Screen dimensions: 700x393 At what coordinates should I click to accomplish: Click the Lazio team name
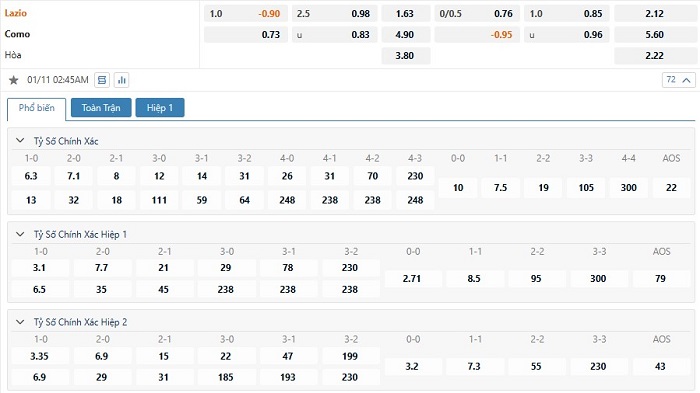(x=16, y=13)
